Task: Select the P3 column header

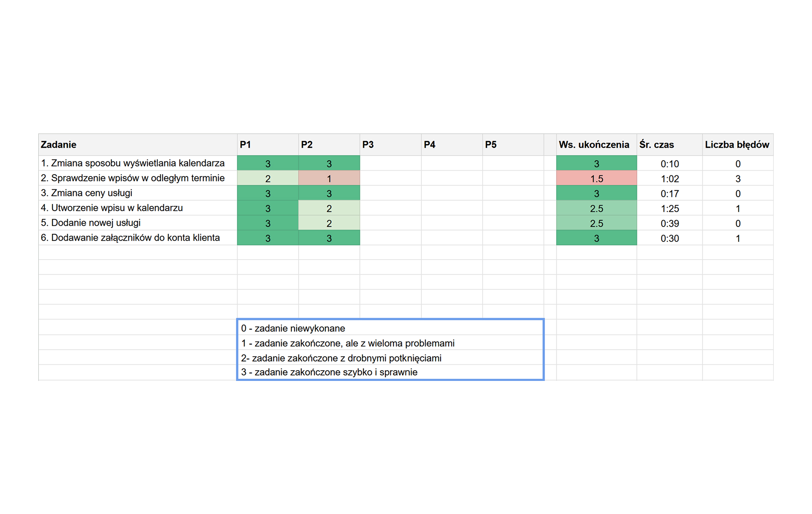Action: 390,144
